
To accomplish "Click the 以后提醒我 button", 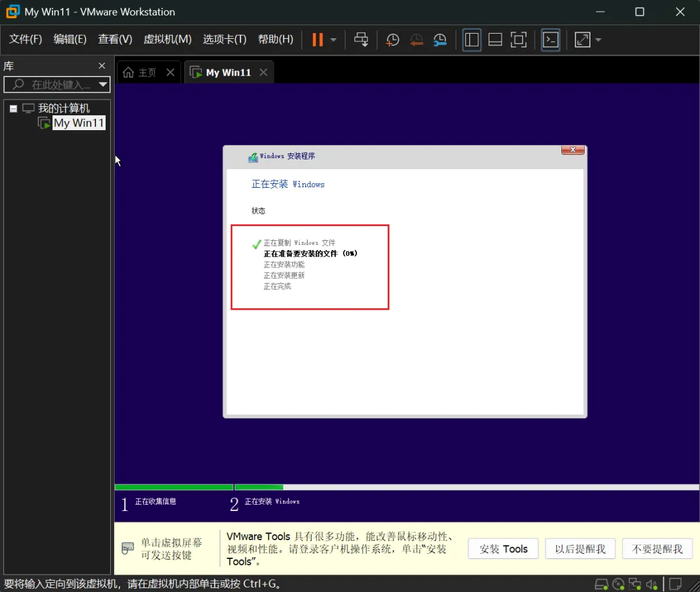I will 580,549.
